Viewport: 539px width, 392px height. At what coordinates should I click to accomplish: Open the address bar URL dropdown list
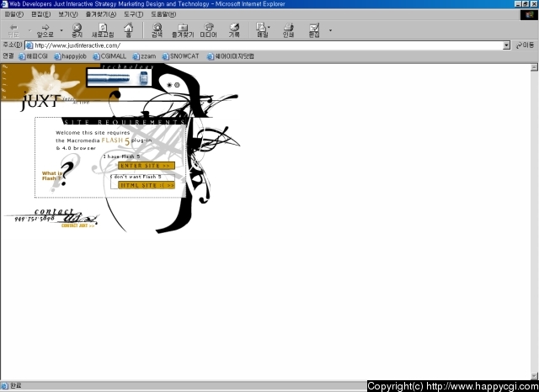(x=506, y=45)
